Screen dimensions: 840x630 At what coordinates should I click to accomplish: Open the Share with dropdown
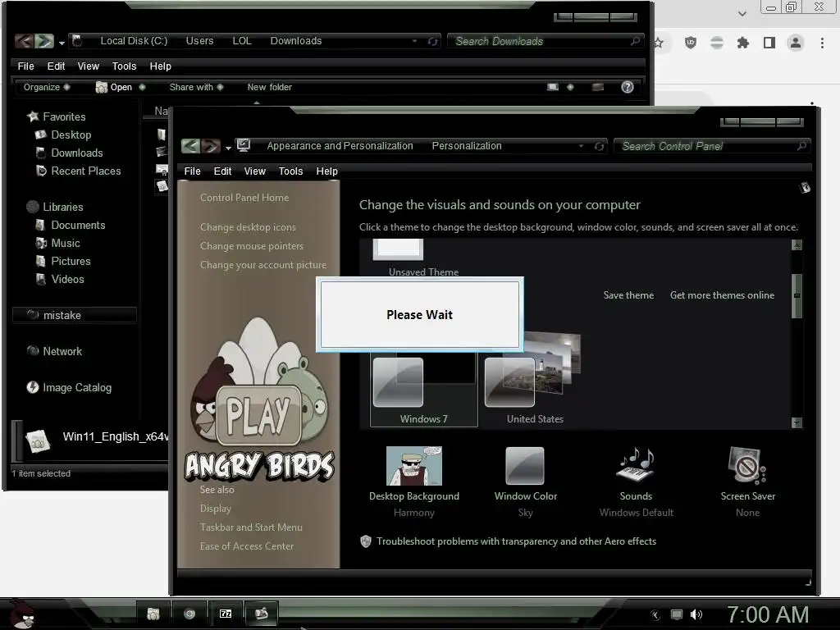[x=196, y=87]
